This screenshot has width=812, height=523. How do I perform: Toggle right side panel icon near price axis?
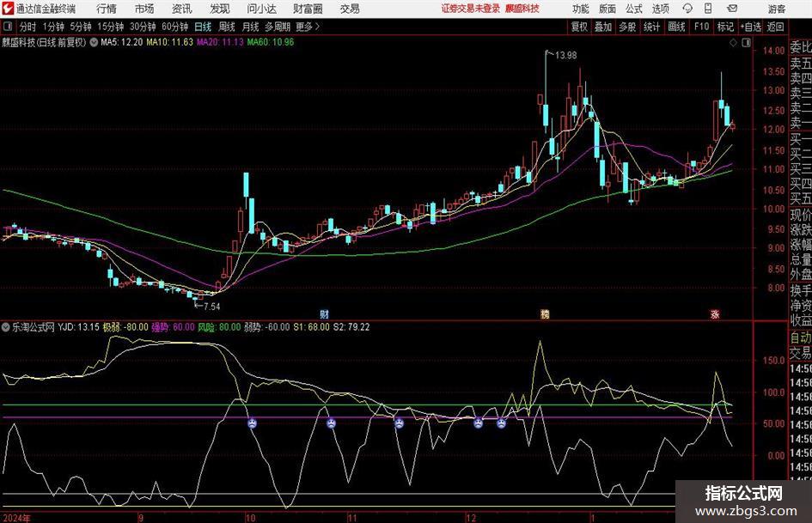[x=746, y=42]
